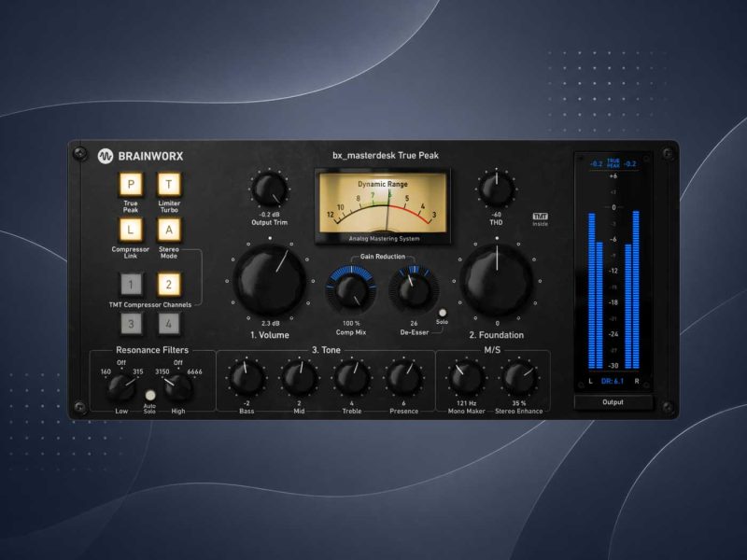Toggle the Stereo Mode A button
747x560 pixels.
click(169, 231)
